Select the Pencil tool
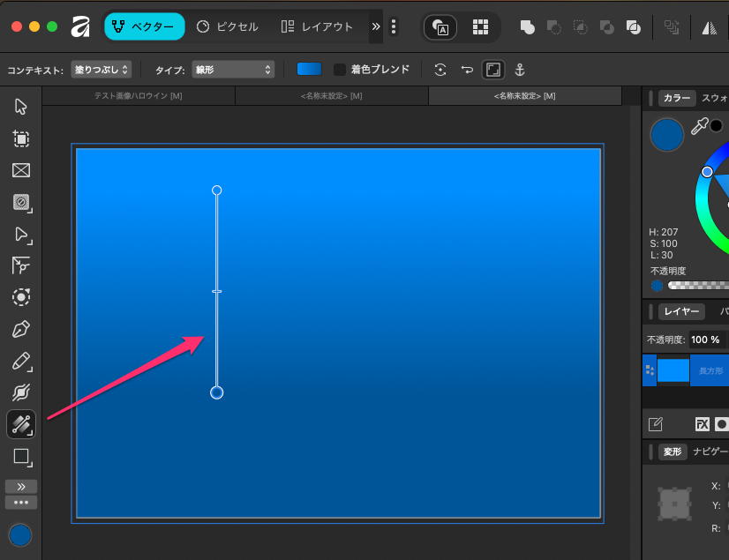 [21, 362]
